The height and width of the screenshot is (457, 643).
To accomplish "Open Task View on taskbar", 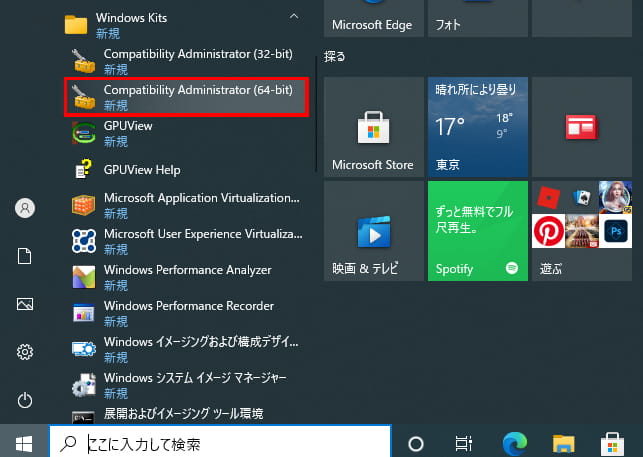I will click(464, 443).
